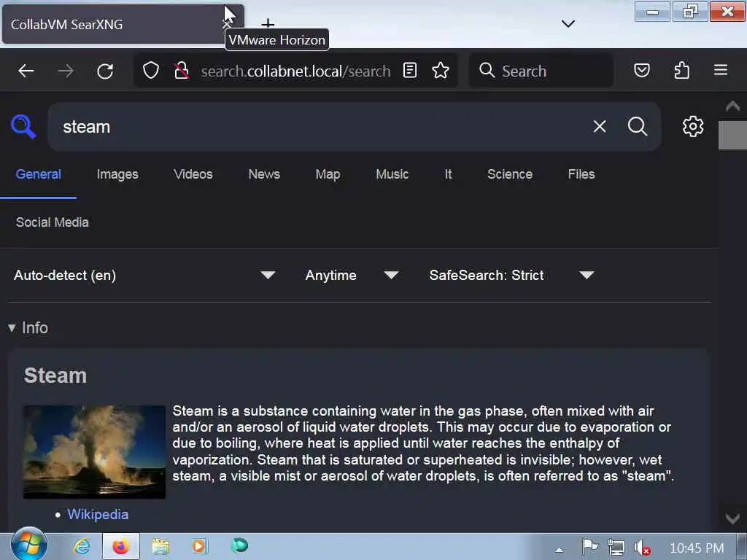Viewport: 747px width, 560px height.
Task: Bookmark this page with the star icon
Action: [x=440, y=71]
